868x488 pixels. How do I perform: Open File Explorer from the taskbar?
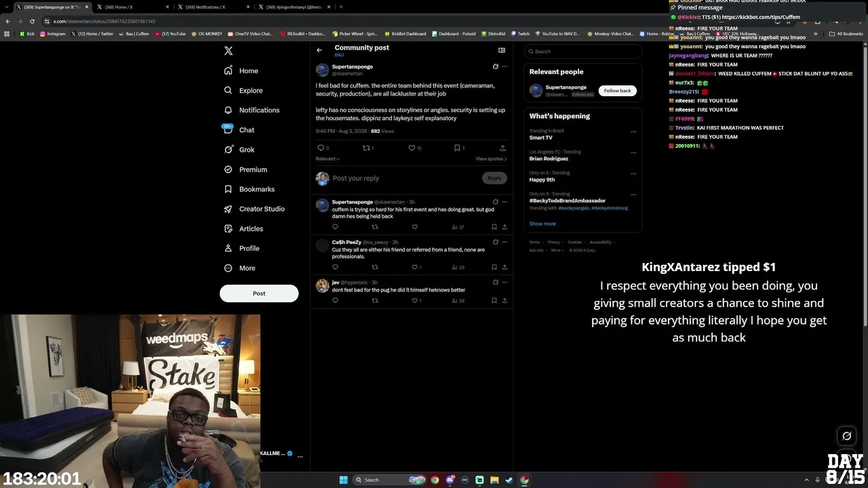(x=494, y=480)
